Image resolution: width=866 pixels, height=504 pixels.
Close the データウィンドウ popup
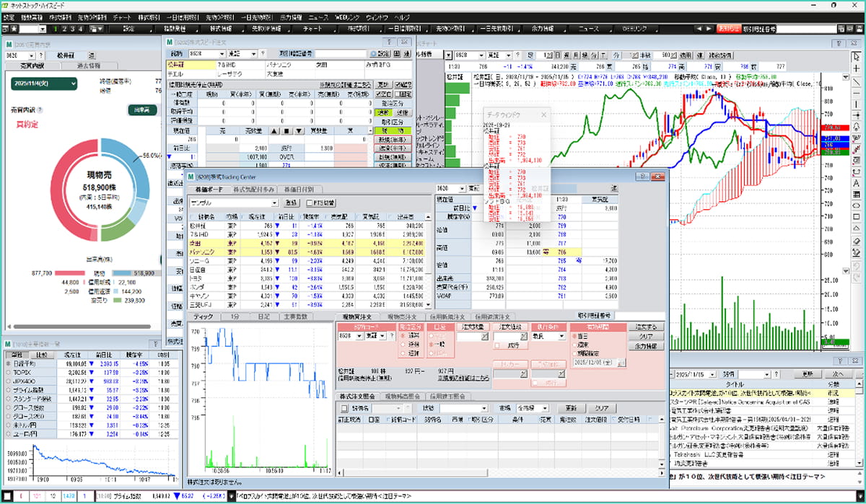point(543,114)
